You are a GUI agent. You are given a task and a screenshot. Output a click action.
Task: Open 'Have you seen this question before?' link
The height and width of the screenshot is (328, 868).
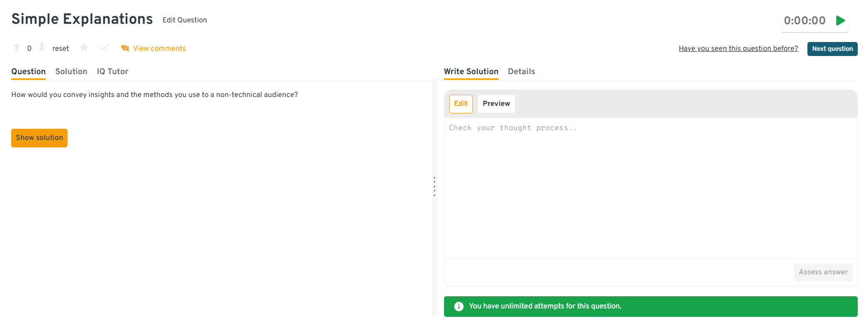click(738, 49)
